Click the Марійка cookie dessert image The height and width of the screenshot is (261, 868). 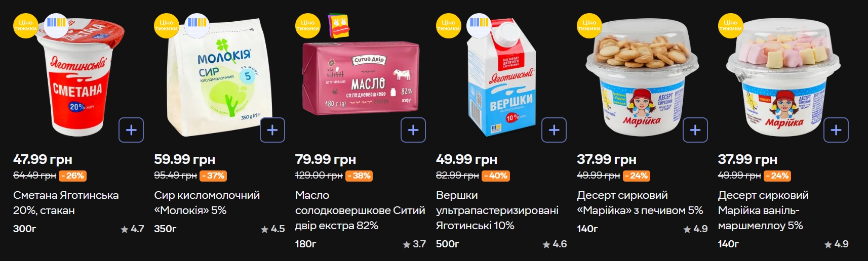[x=642, y=78]
